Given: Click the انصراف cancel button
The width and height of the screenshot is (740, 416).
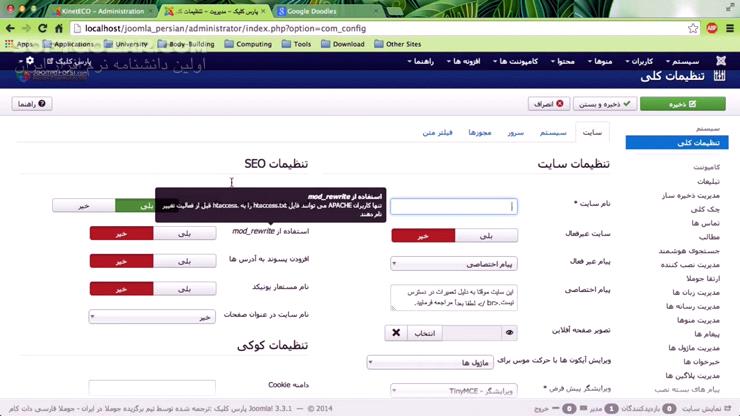Looking at the screenshot, I should [x=548, y=104].
